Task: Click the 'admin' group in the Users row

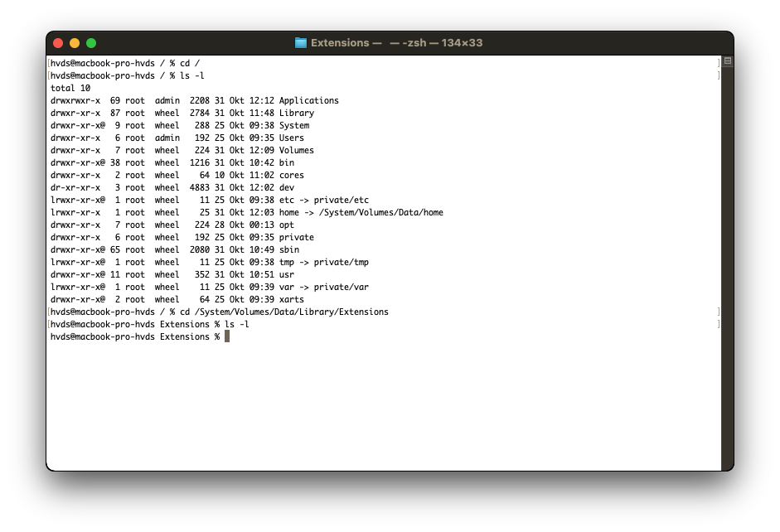Action: 167,138
